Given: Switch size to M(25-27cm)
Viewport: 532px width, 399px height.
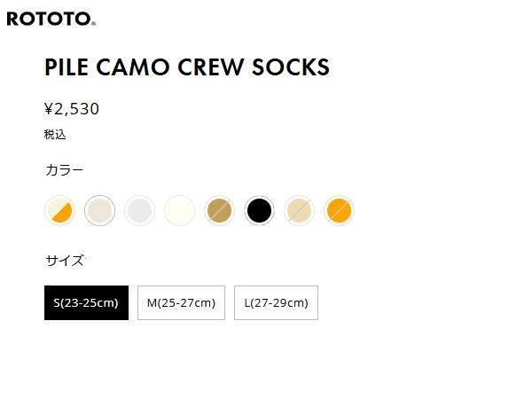Looking at the screenshot, I should pyautogui.click(x=181, y=302).
